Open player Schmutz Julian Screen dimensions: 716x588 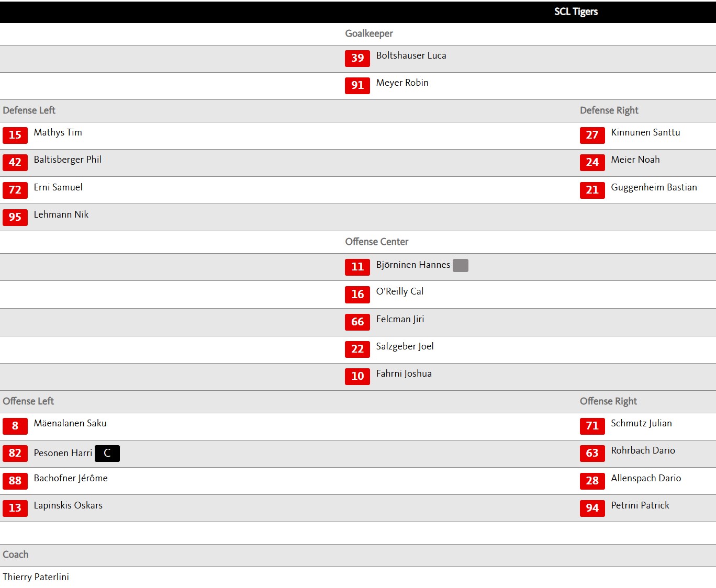[x=641, y=423]
